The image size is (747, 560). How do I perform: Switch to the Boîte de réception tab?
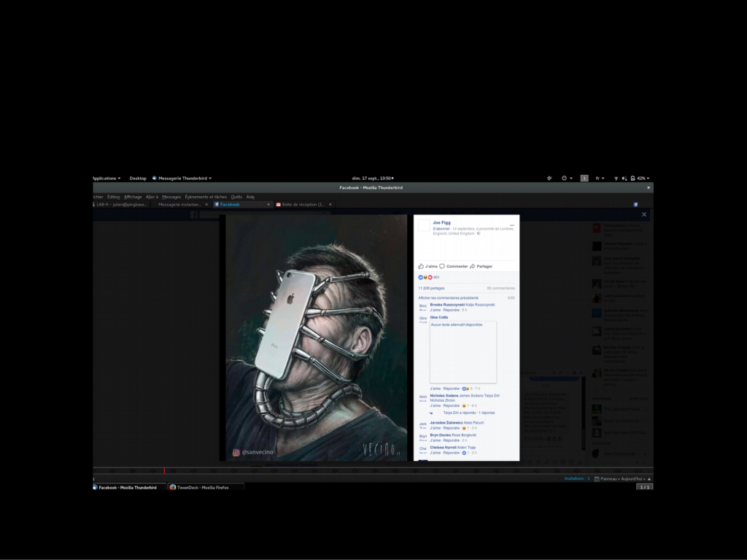(x=303, y=204)
